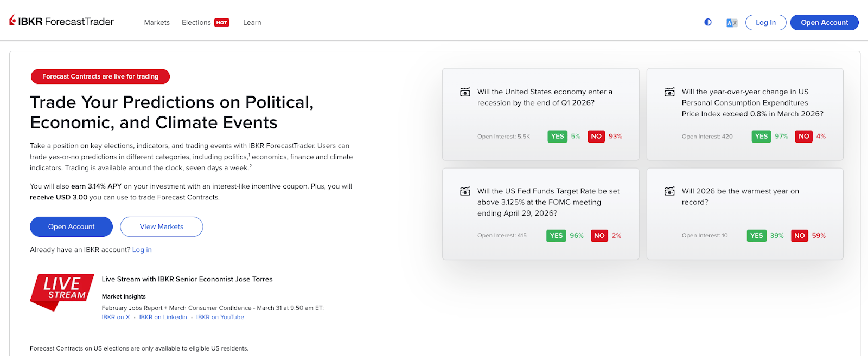Open the IBKR on YouTube link

220,318
